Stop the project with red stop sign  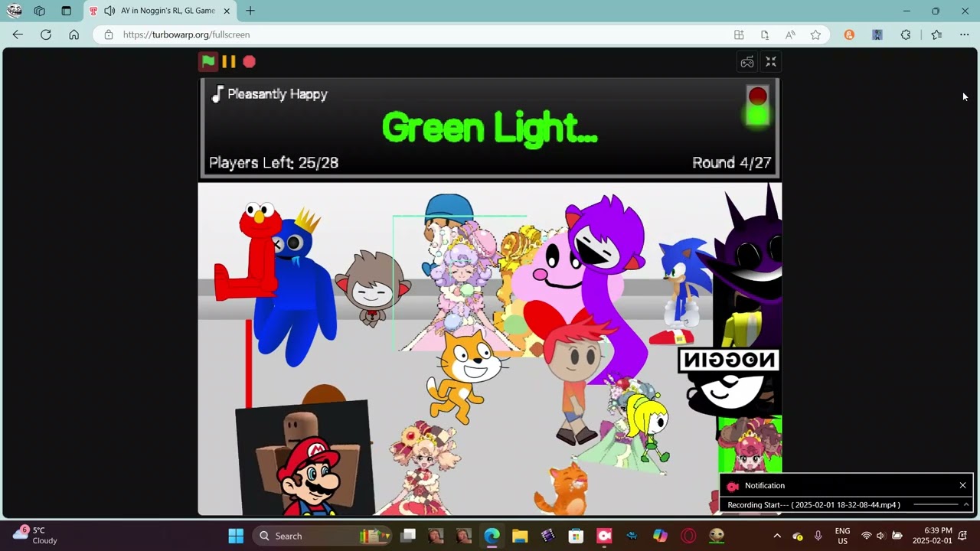(x=250, y=62)
